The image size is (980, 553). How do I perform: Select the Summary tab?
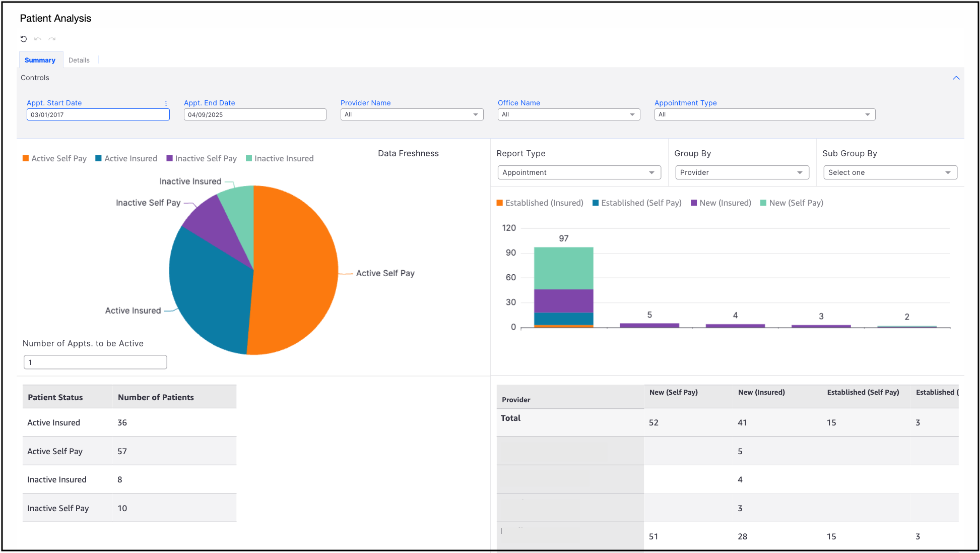tap(40, 60)
